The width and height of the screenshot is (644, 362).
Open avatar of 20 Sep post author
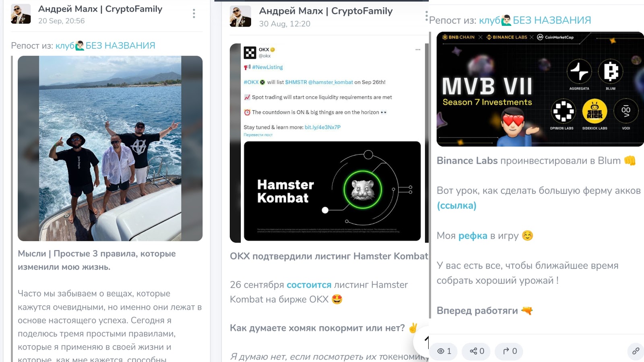(21, 14)
